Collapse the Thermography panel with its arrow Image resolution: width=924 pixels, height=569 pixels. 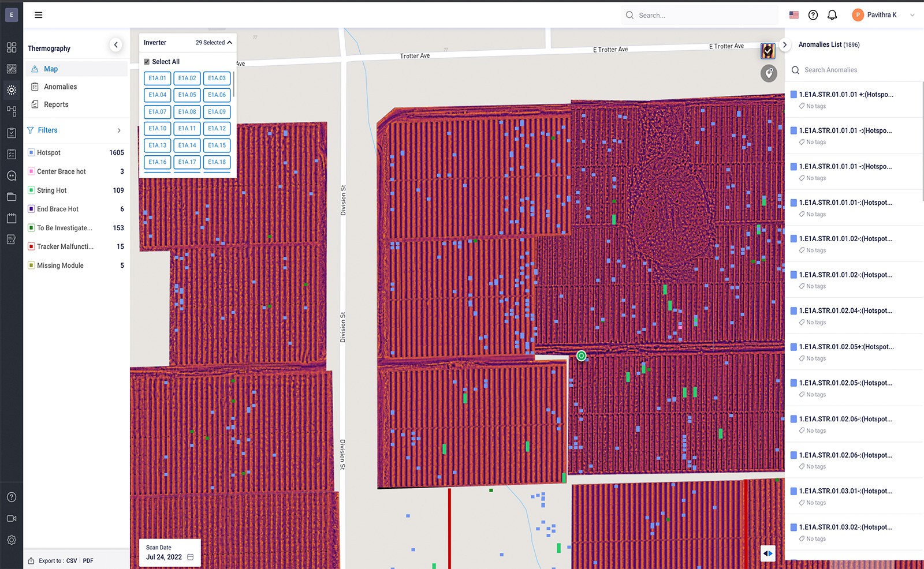coord(115,44)
